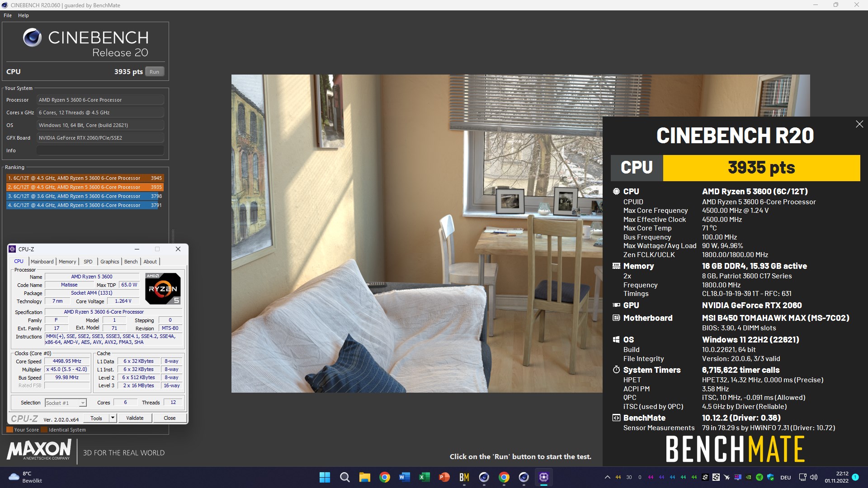Open Excel from the taskbar

pyautogui.click(x=424, y=477)
